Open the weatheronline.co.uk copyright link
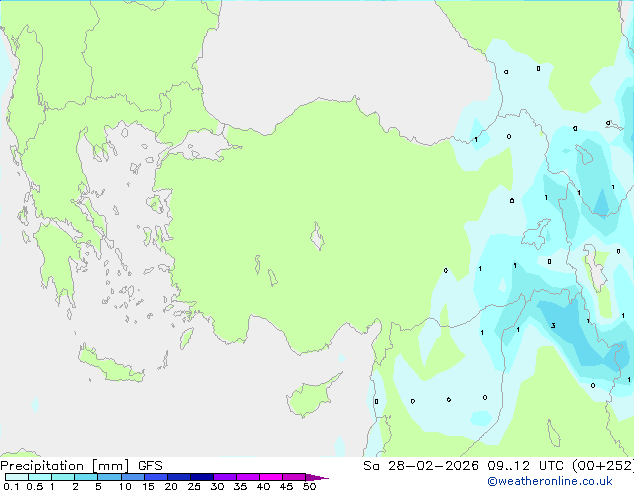The image size is (634, 490). pos(550,481)
